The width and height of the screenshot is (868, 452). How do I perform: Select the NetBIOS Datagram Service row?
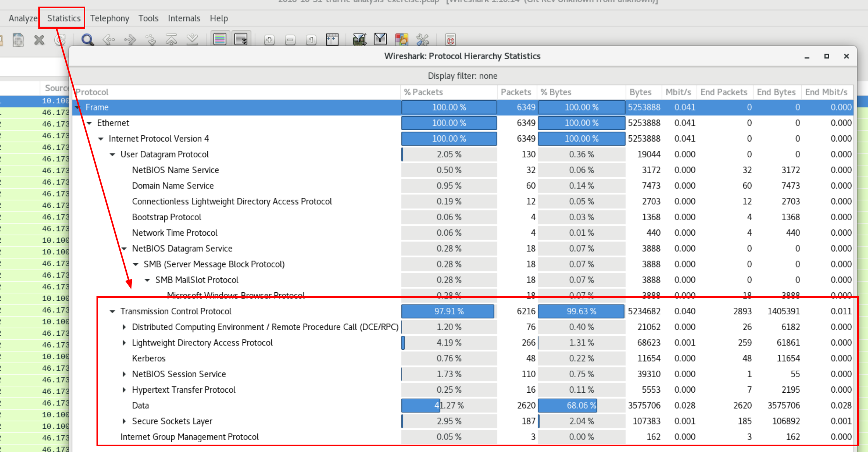click(463, 248)
